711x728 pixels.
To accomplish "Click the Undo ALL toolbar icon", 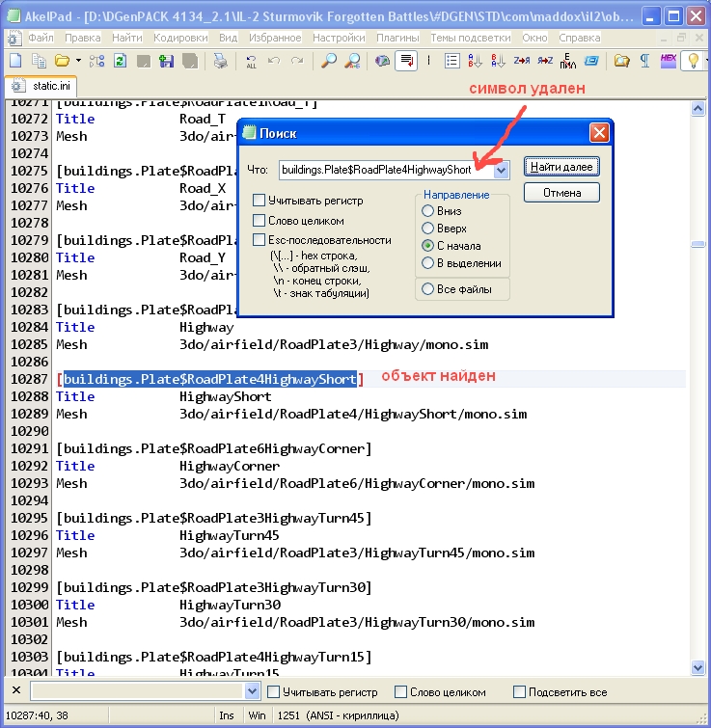I will (251, 61).
